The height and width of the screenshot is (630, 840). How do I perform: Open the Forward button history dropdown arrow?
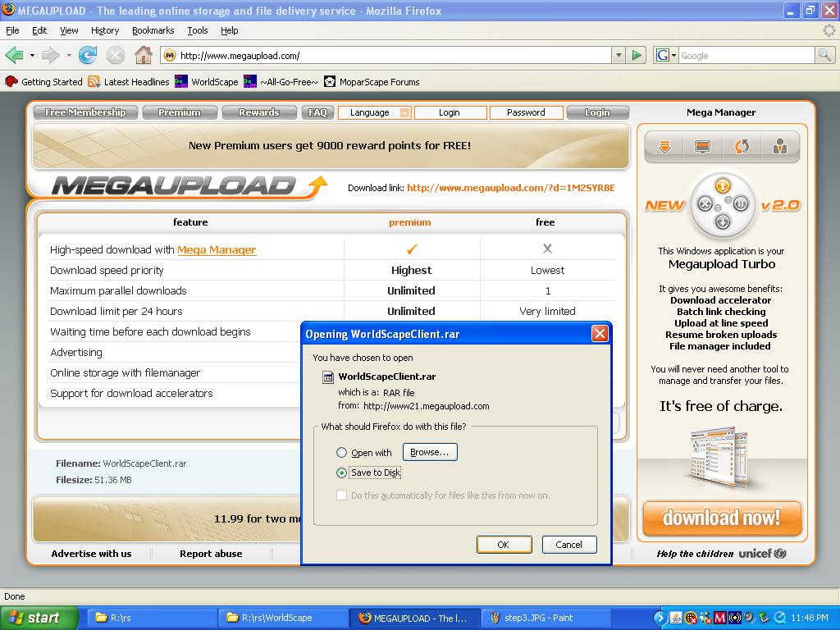[69, 55]
